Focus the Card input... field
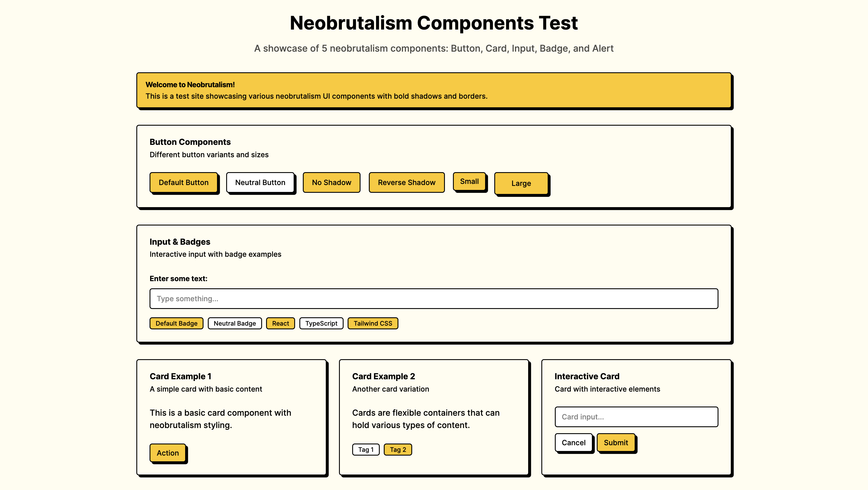This screenshot has height=490, width=868. [x=636, y=417]
